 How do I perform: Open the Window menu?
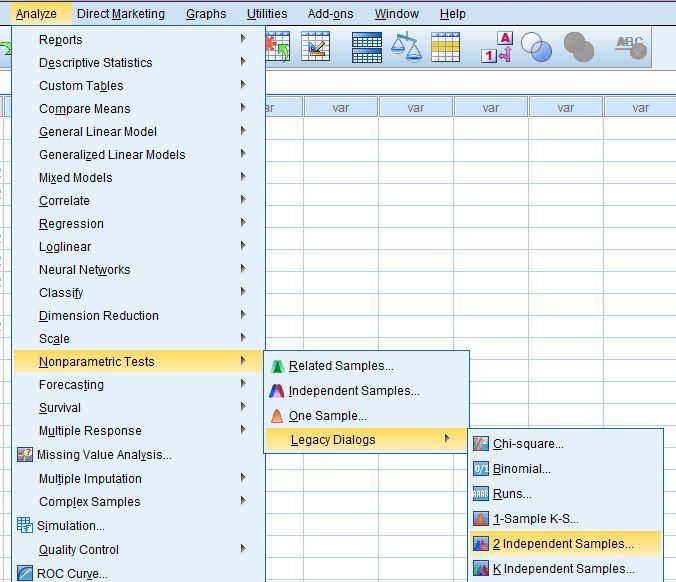(x=397, y=14)
